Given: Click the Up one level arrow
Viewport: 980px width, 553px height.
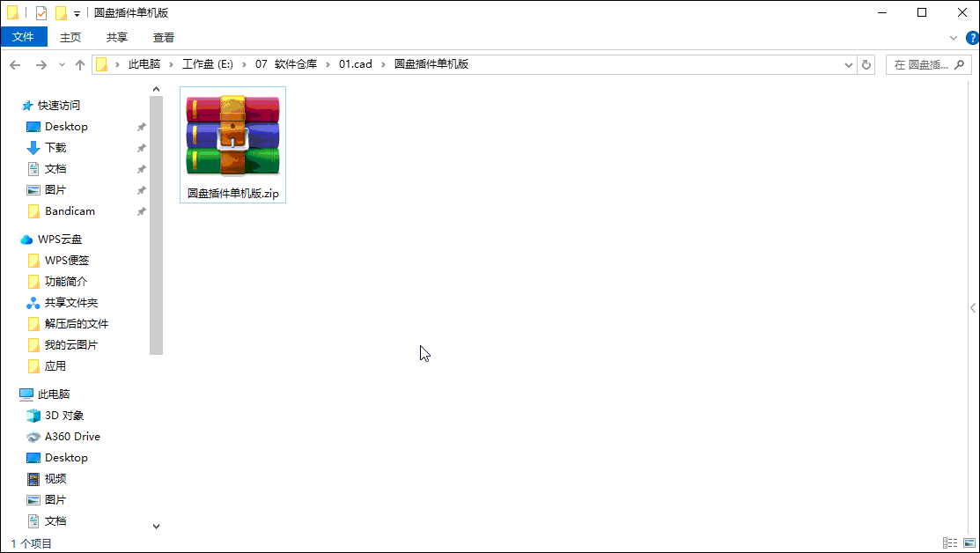Looking at the screenshot, I should 80,65.
